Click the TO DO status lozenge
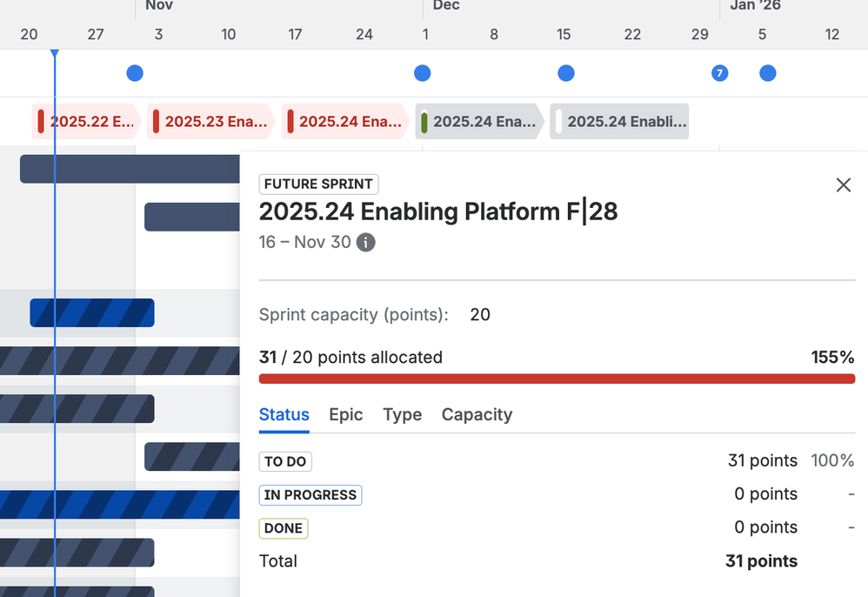The width and height of the screenshot is (868, 597). pyautogui.click(x=285, y=461)
